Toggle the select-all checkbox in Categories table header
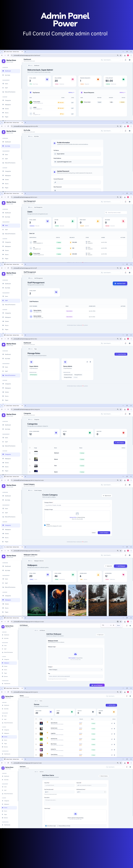133x868 pixels. pyautogui.click(x=30, y=448)
